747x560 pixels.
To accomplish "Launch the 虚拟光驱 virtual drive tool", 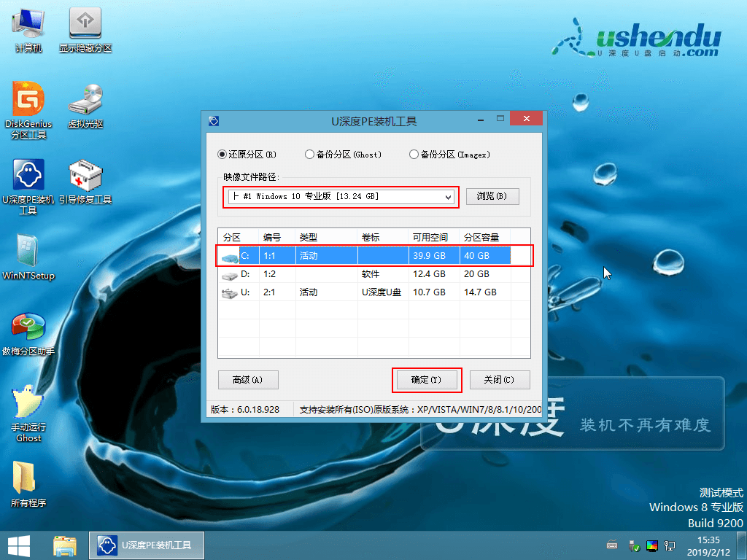I will coord(85,105).
